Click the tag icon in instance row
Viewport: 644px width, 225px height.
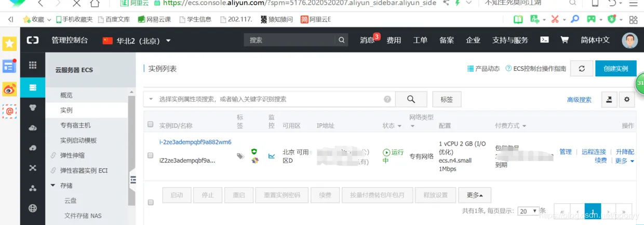coord(240,156)
